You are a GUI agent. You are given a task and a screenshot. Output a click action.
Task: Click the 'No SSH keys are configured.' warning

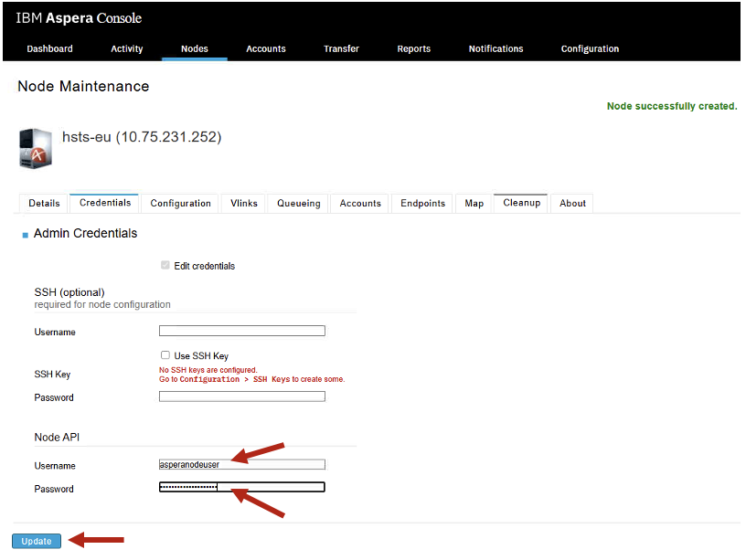[x=208, y=370]
